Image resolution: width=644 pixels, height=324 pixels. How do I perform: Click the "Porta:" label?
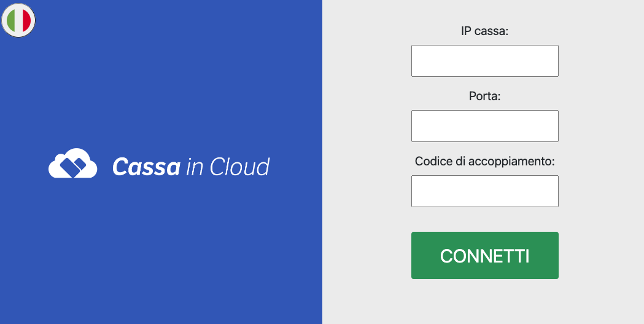[484, 96]
